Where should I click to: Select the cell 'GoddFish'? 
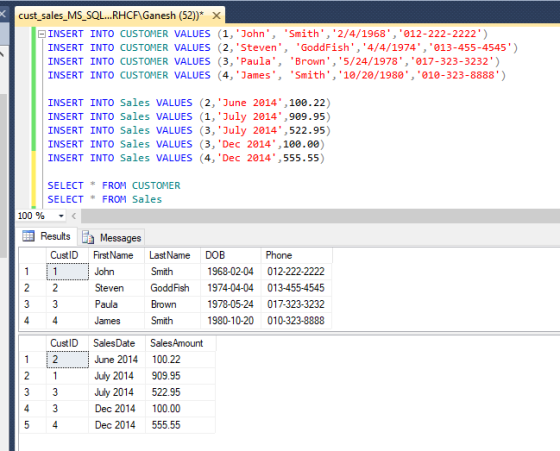coord(172,288)
